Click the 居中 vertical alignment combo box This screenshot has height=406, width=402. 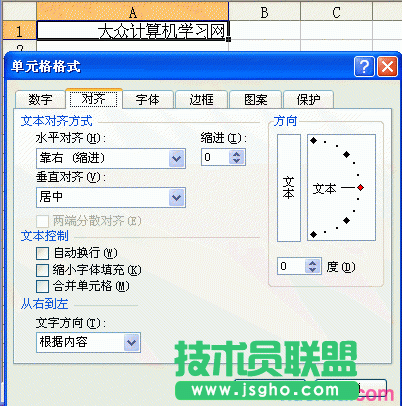[111, 198]
